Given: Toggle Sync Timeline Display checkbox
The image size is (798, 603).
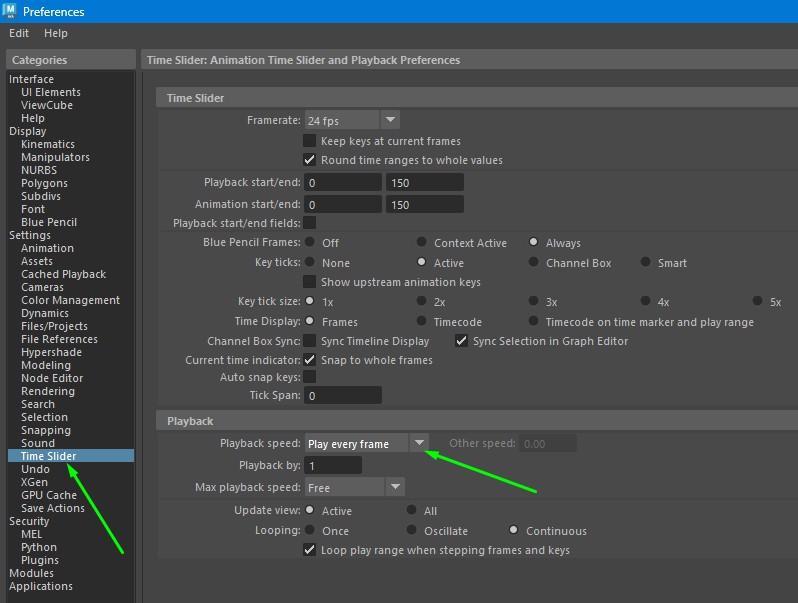Looking at the screenshot, I should coord(310,341).
